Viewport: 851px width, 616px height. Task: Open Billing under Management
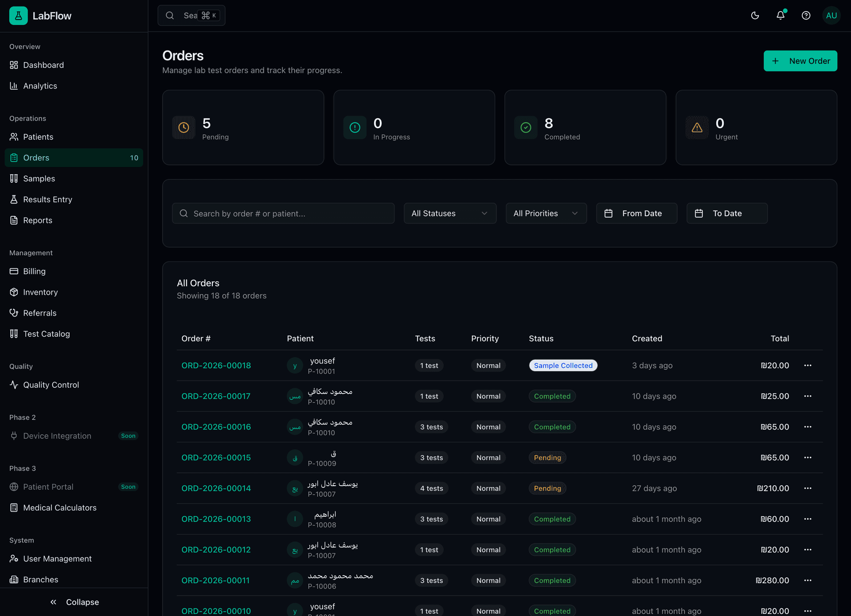click(x=34, y=271)
